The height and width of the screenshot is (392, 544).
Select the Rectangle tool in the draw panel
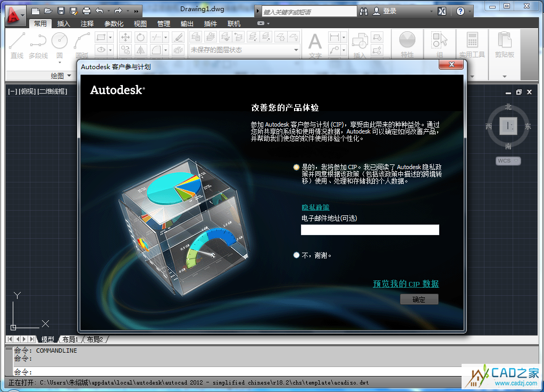[101, 37]
